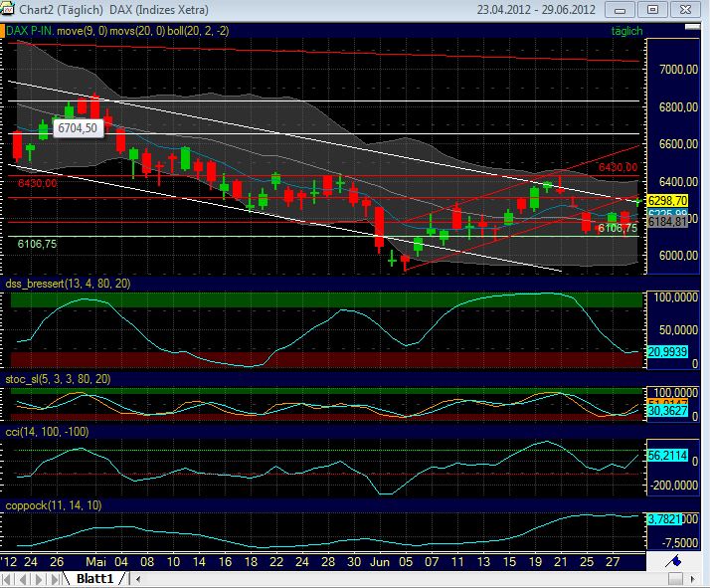Click the red 6430,00 label on left
Viewport: 710px width, 588px height.
[x=37, y=183]
